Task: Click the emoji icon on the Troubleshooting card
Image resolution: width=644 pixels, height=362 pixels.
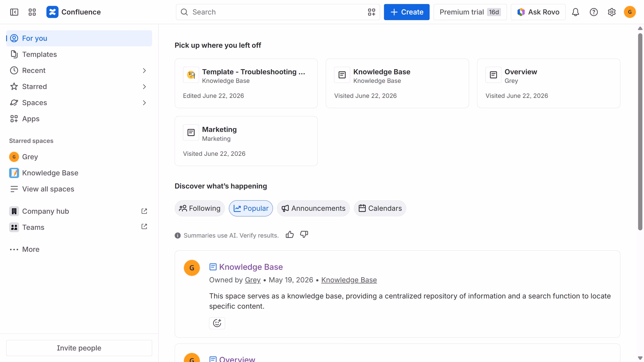Action: (191, 75)
